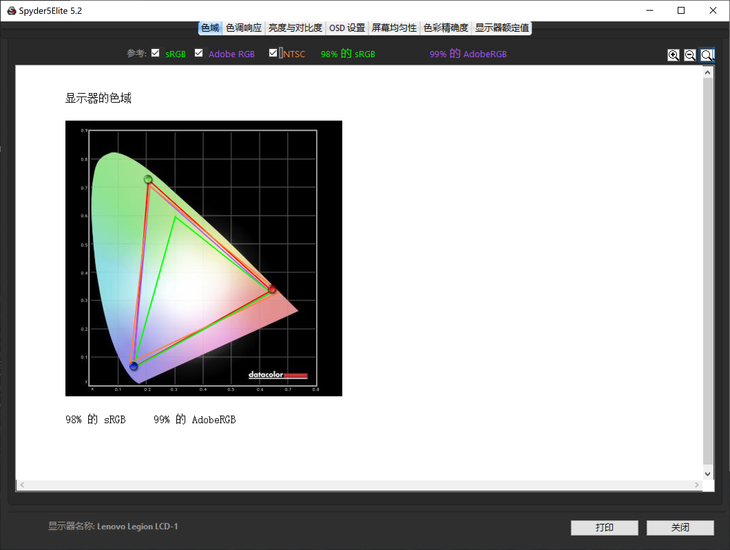Click the horizontal scrollbar right arrow
The image size is (730, 550).
[697, 485]
